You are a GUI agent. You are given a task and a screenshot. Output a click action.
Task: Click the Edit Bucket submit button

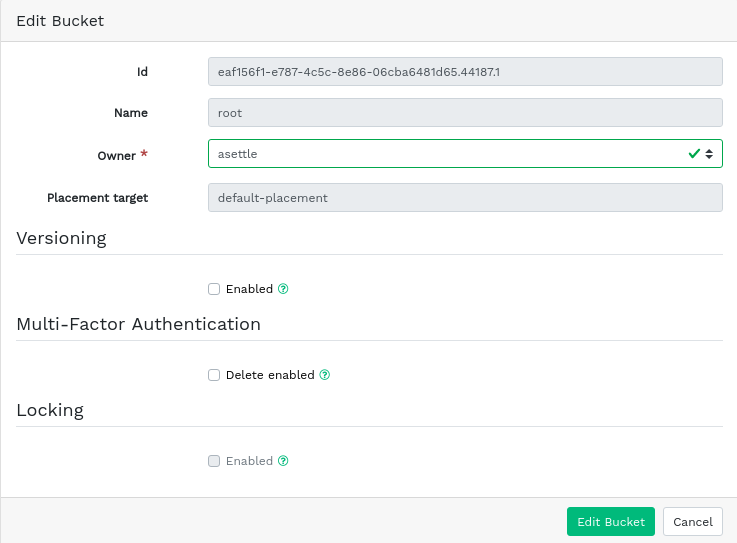[610, 522]
